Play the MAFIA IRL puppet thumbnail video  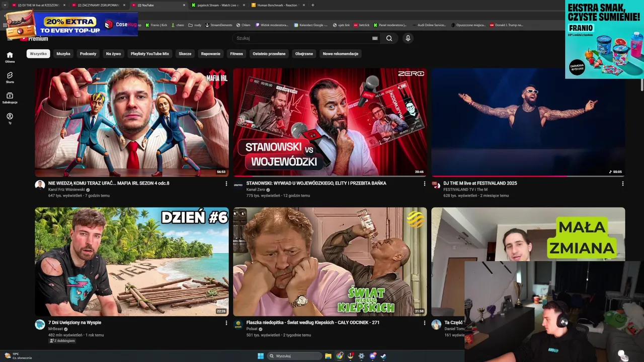coord(132,122)
